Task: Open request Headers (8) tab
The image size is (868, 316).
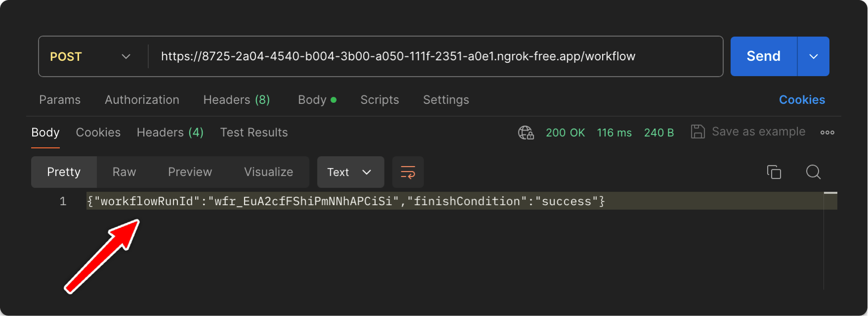Action: coord(237,100)
